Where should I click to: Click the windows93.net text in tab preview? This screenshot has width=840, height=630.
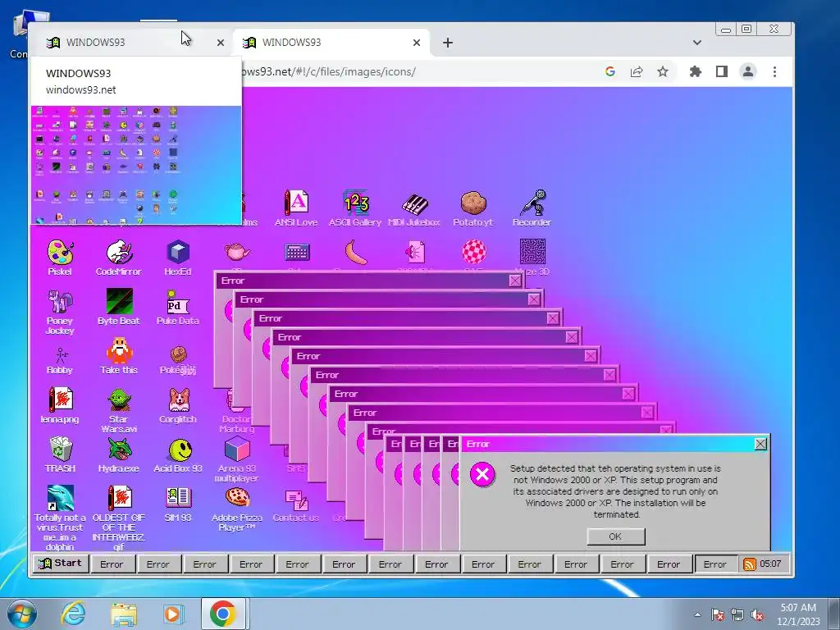tap(81, 89)
